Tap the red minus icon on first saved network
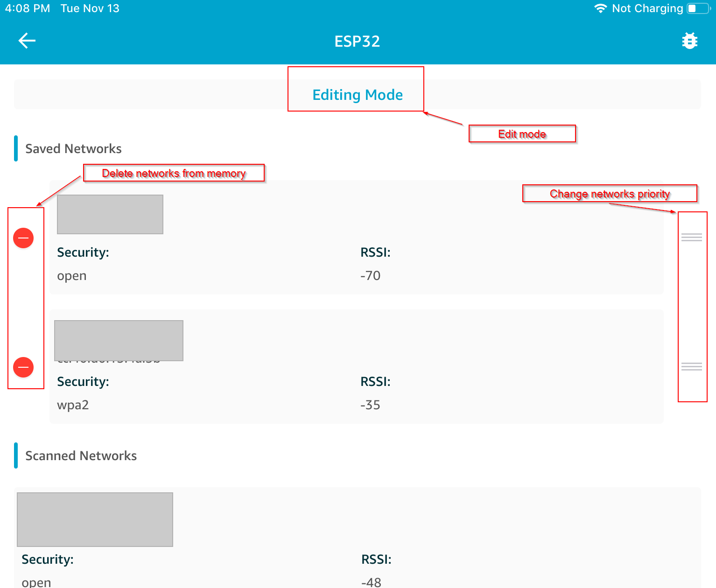The height and width of the screenshot is (588, 716). [x=24, y=238]
